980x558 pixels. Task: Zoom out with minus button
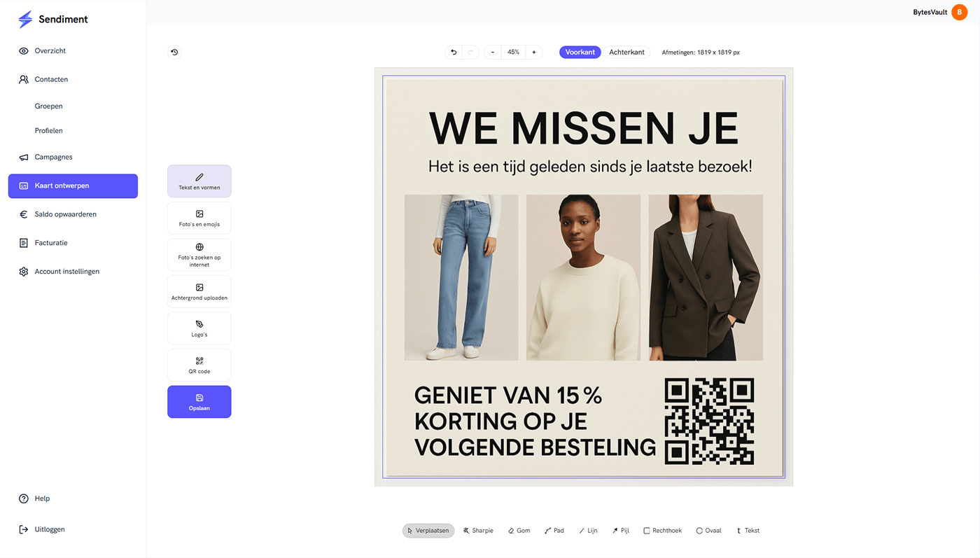click(493, 53)
